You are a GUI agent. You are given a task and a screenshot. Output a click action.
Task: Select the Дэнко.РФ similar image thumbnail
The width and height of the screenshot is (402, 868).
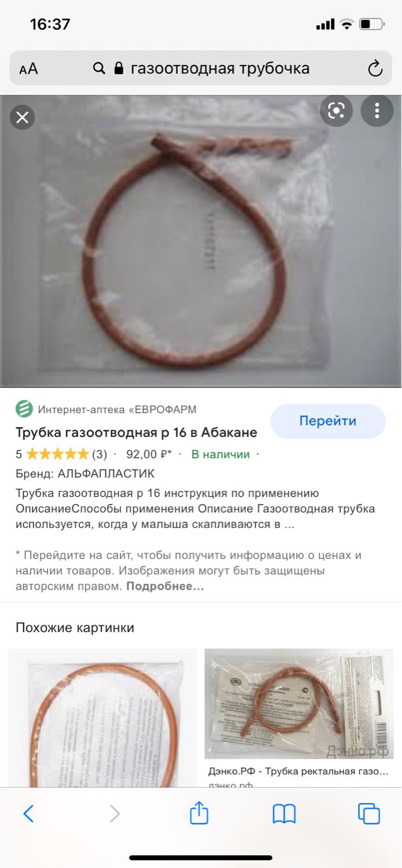coord(299,704)
